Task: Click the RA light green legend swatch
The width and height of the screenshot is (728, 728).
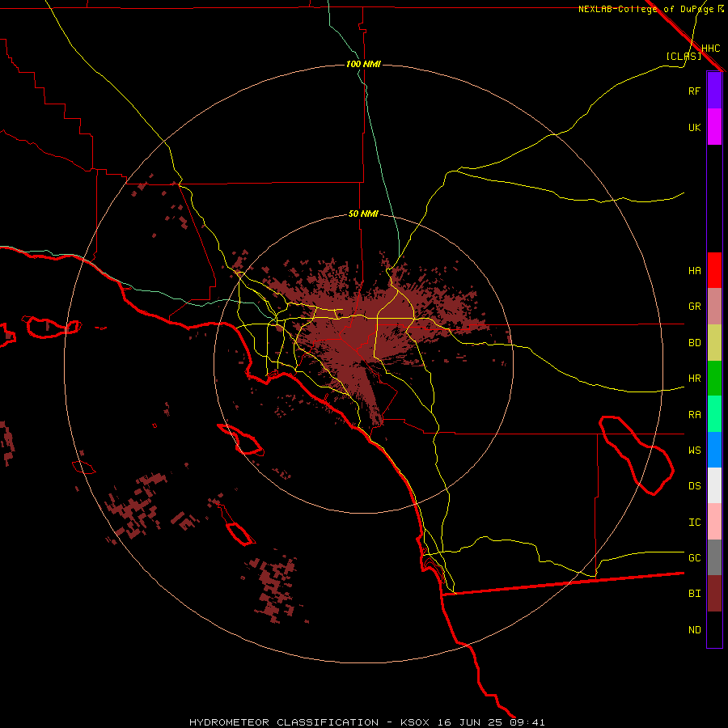Action: 714,414
